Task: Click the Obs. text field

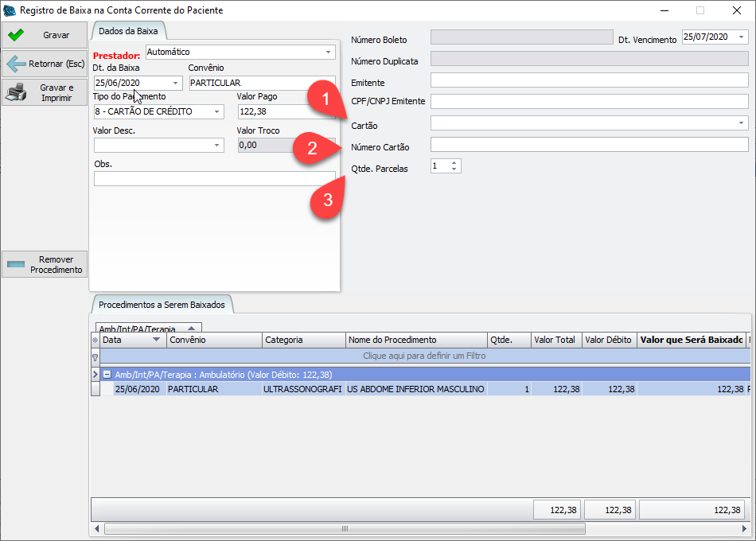Action: [214, 179]
